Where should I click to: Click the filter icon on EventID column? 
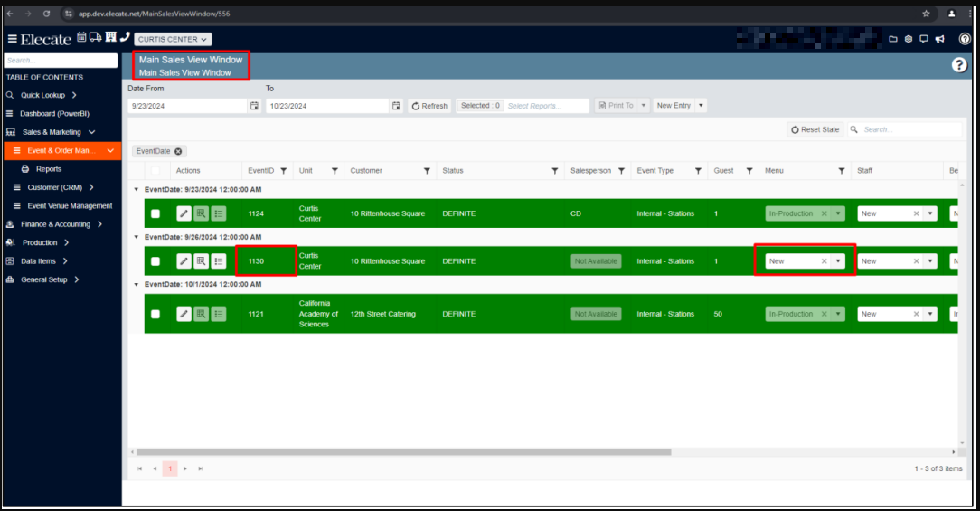click(x=283, y=170)
